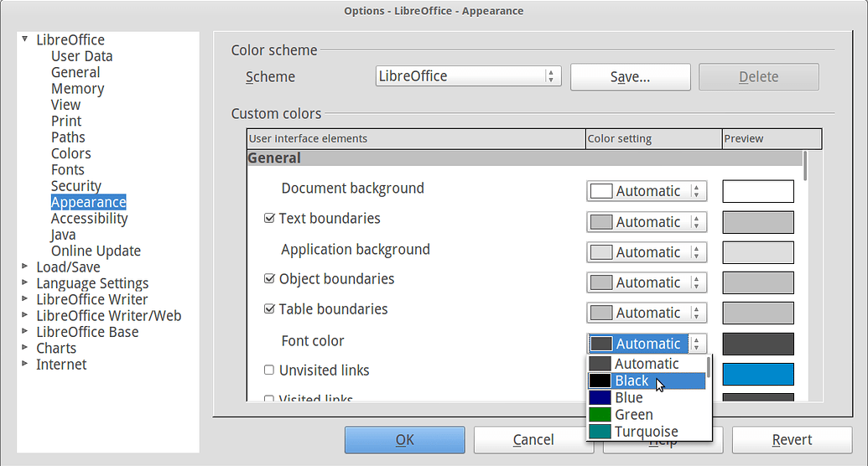Expand the Language Settings node
The height and width of the screenshot is (466, 868).
pyautogui.click(x=25, y=282)
